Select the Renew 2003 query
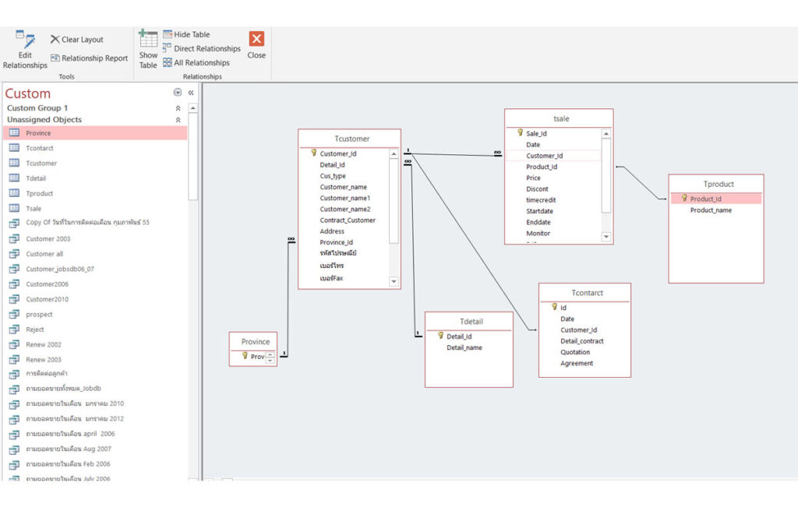The height and width of the screenshot is (532, 798). click(x=95, y=360)
